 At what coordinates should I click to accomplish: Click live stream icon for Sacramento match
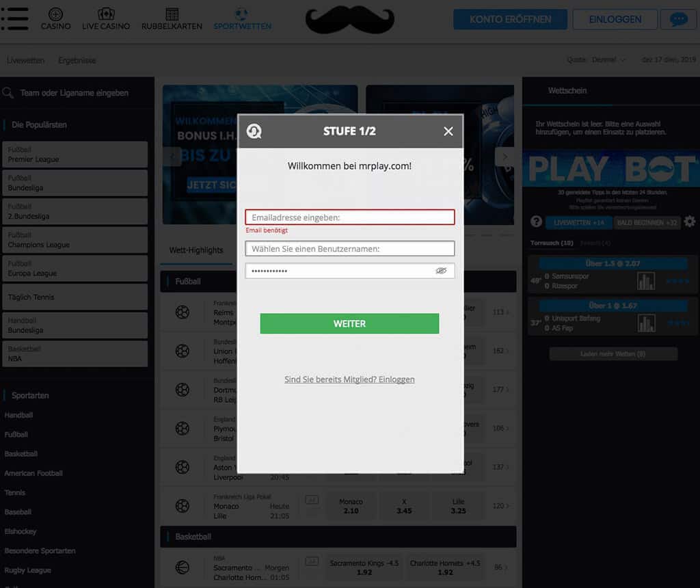click(x=312, y=561)
